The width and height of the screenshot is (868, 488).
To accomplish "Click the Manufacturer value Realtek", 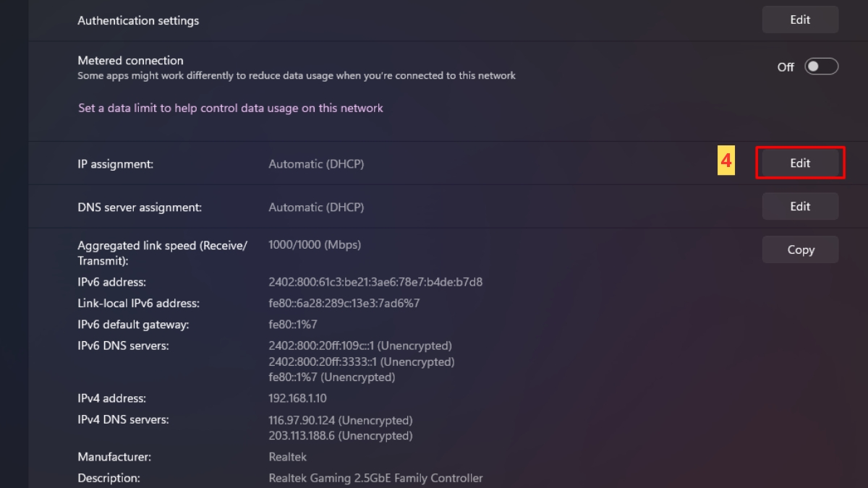I will (x=287, y=457).
